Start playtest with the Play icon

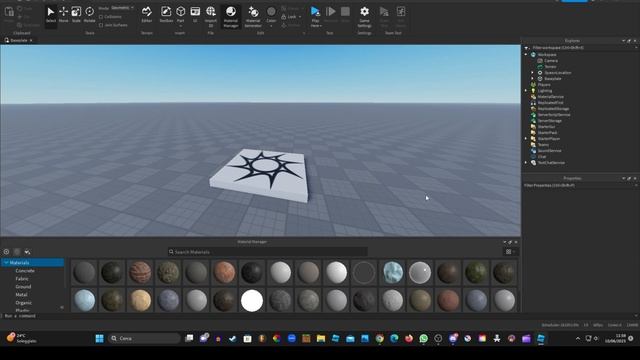click(x=315, y=11)
